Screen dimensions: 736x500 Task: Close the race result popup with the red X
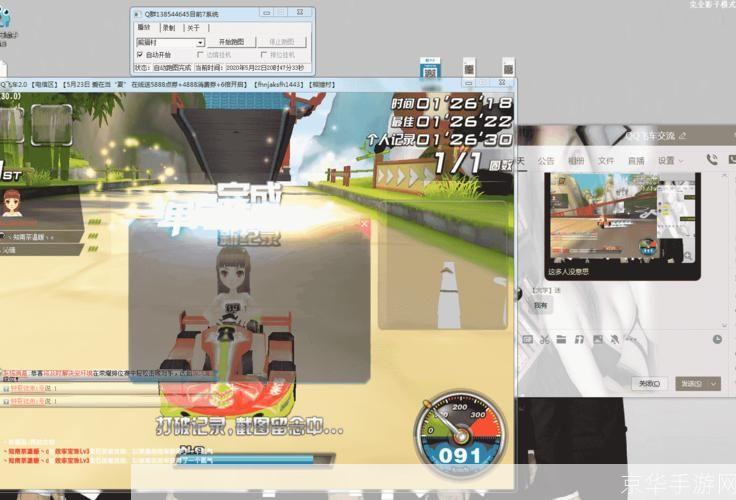[364, 224]
